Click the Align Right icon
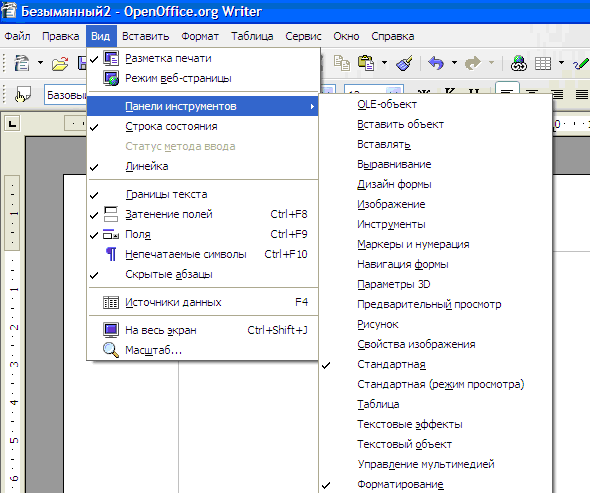Screen dimensions: 590x493 557,94
